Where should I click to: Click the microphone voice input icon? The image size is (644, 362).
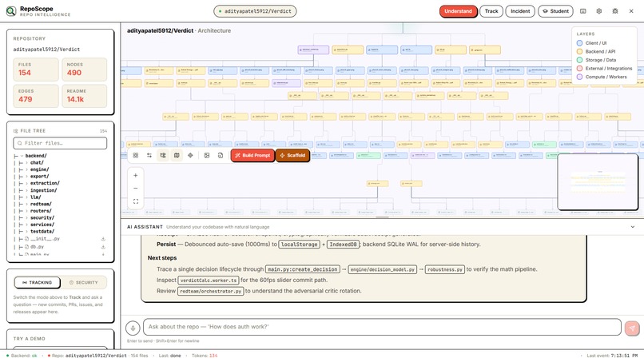click(133, 328)
